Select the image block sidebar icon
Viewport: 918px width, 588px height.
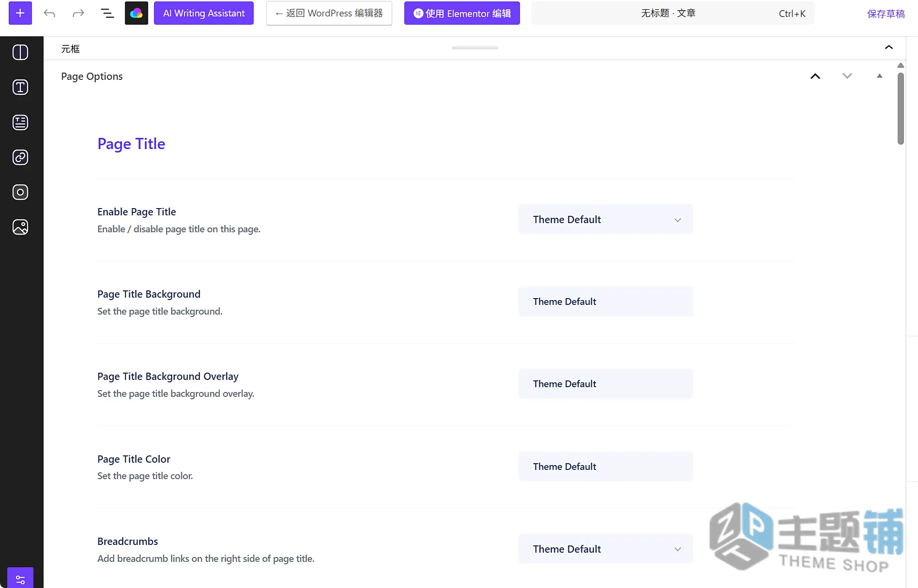click(20, 227)
